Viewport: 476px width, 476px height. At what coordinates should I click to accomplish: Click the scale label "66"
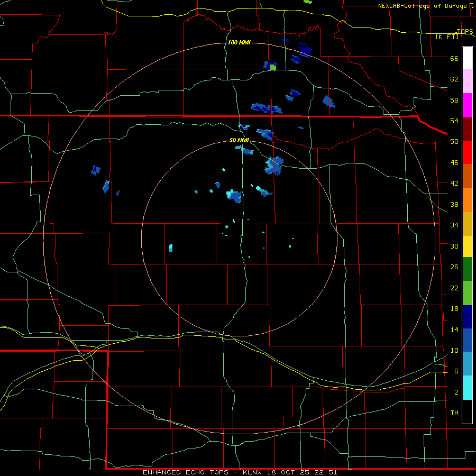454,58
